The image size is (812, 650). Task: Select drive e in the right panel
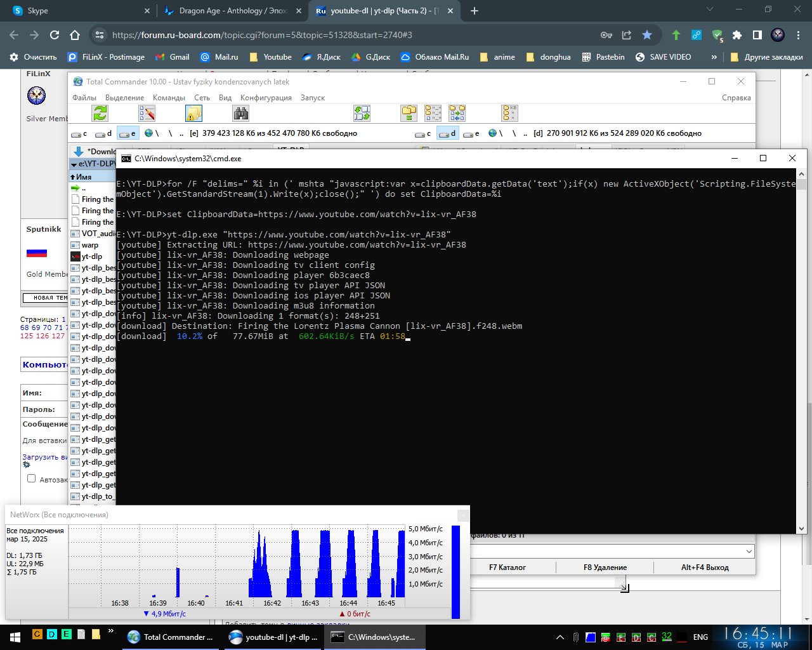(471, 133)
